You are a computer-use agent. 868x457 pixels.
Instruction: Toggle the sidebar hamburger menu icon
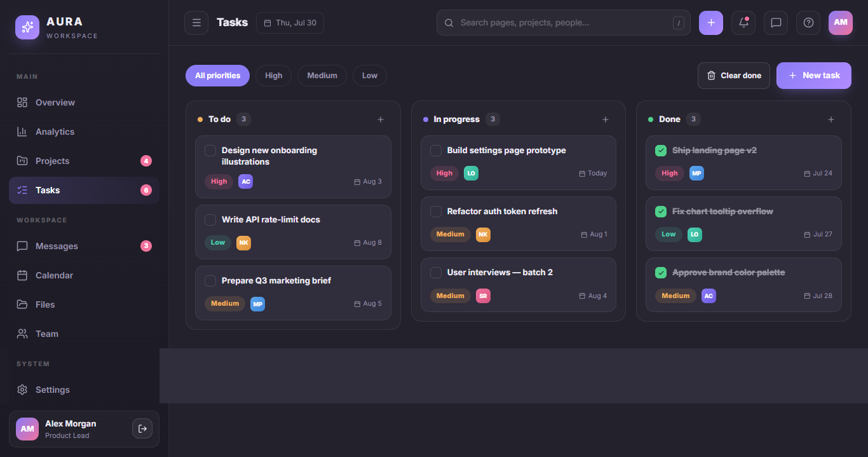[x=196, y=23]
